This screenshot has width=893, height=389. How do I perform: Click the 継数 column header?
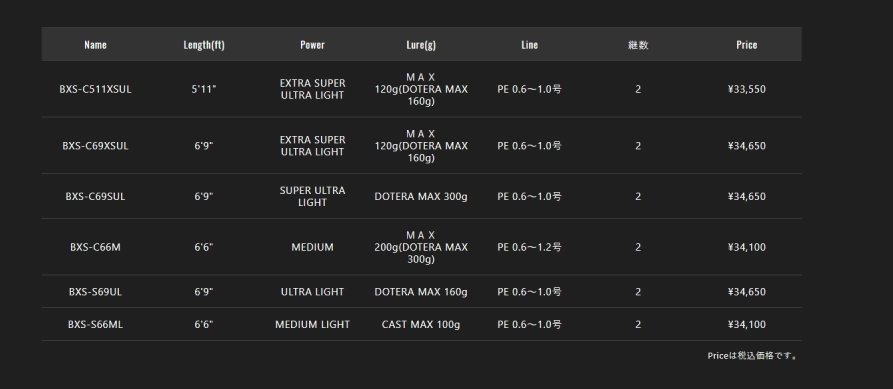point(638,45)
